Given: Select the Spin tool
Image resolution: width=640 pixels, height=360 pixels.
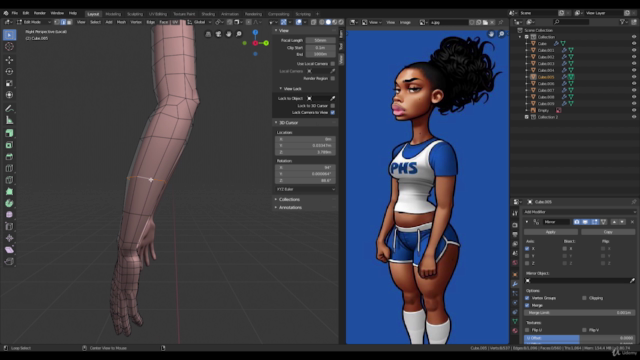Looking at the screenshot, I should coord(9,203).
